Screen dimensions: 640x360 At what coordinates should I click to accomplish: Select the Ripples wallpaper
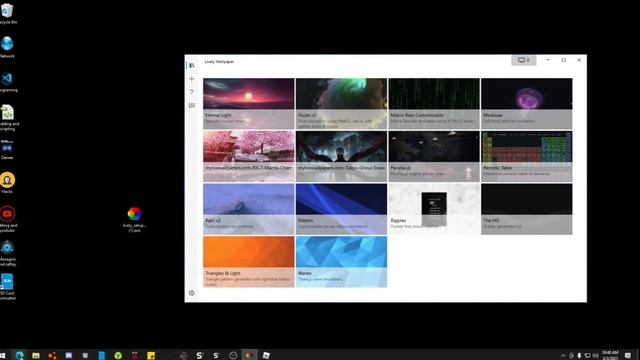click(434, 209)
